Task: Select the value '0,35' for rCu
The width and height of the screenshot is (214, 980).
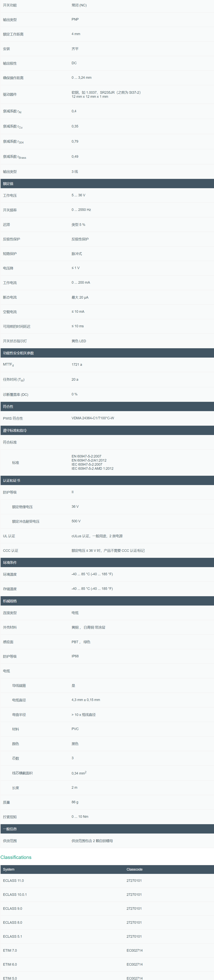Action: pos(75,126)
